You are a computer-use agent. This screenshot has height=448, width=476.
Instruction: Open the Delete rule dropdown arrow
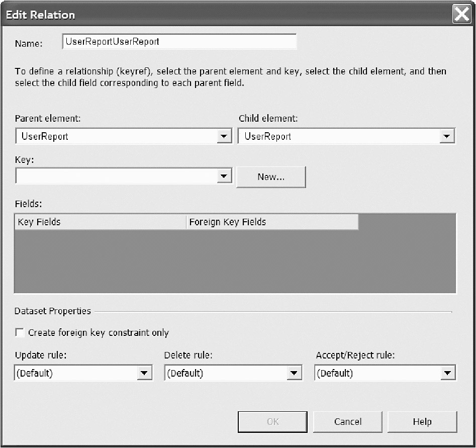tap(294, 373)
